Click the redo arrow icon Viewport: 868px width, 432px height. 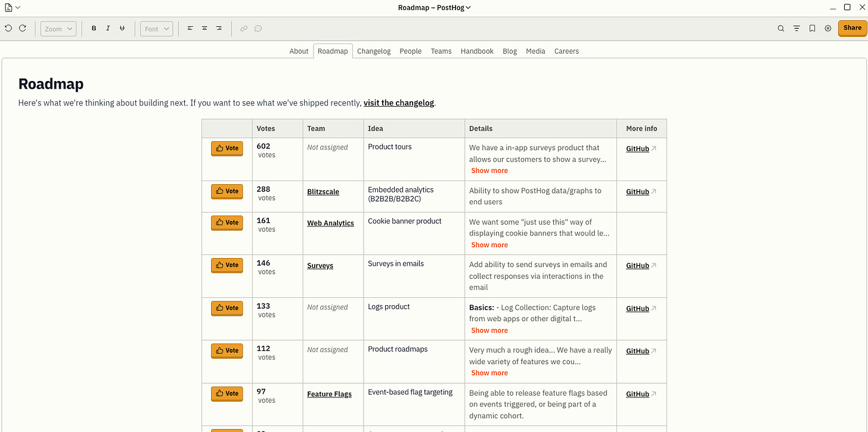(x=23, y=28)
